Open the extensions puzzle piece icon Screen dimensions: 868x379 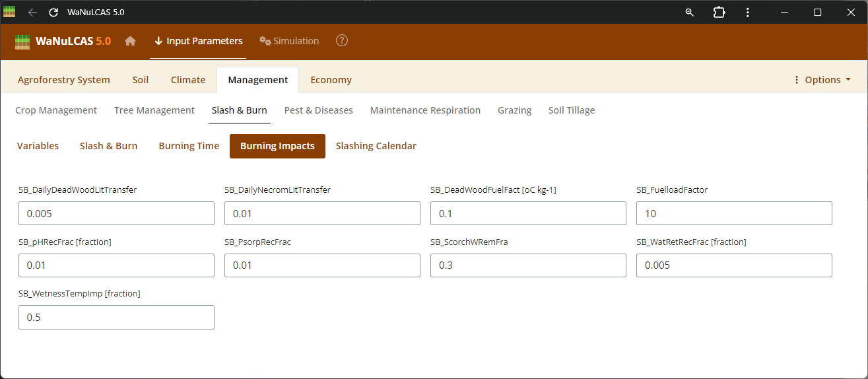[x=719, y=13]
